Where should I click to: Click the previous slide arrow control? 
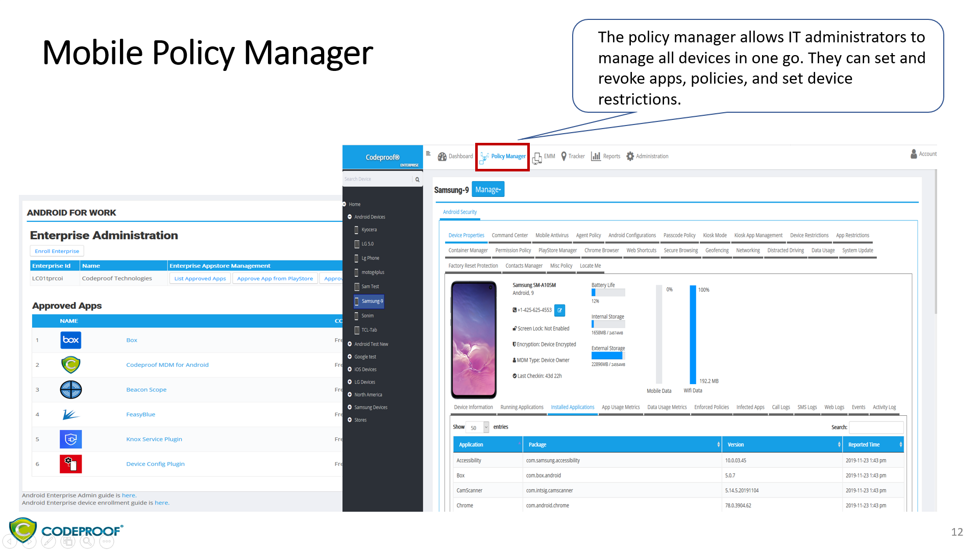pos(10,542)
